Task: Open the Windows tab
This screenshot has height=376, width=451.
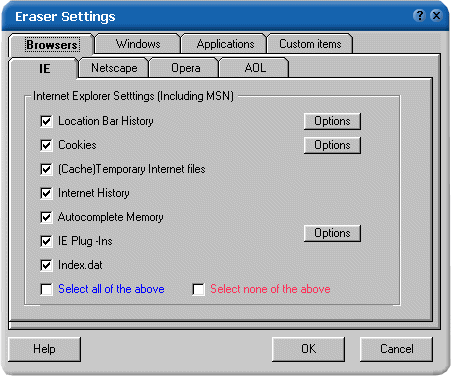Action: (x=138, y=44)
